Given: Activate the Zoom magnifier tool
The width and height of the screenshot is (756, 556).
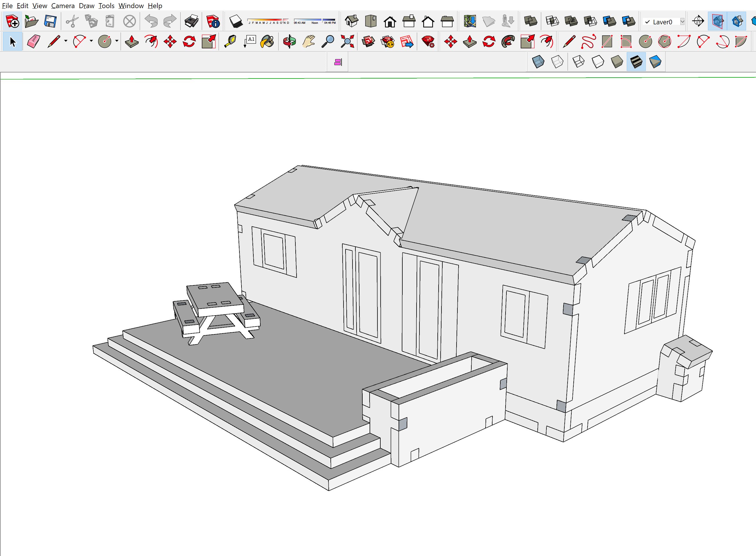Looking at the screenshot, I should coord(328,41).
